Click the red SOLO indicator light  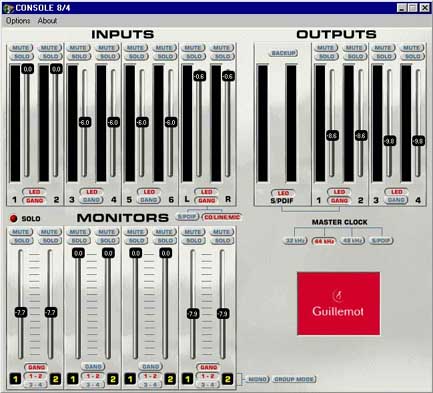tap(14, 219)
